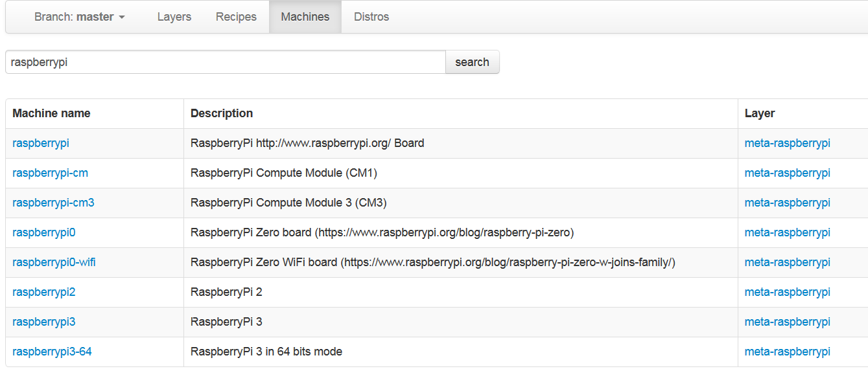Open the raspberrypi0 machine link
The height and width of the screenshot is (371, 868).
click(x=44, y=232)
